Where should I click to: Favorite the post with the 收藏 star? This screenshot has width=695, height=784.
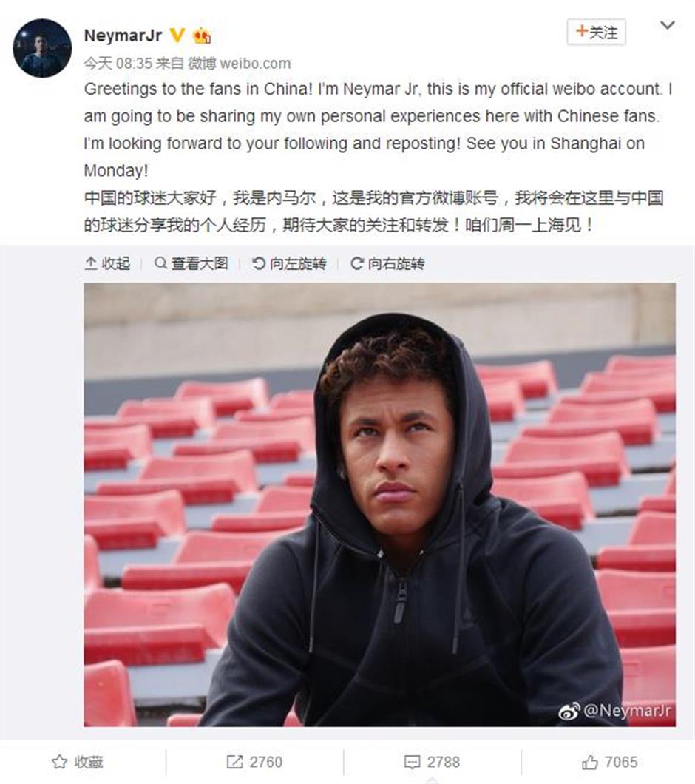tap(78, 762)
